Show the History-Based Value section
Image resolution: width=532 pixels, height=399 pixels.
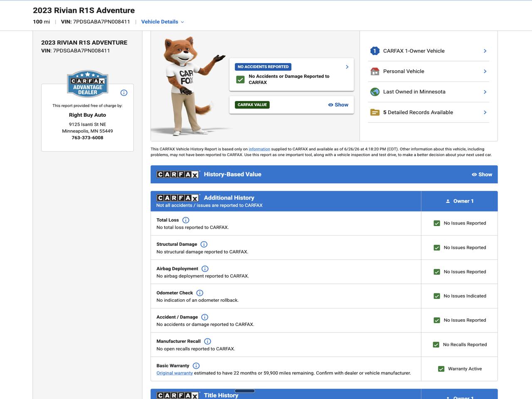[x=482, y=175]
